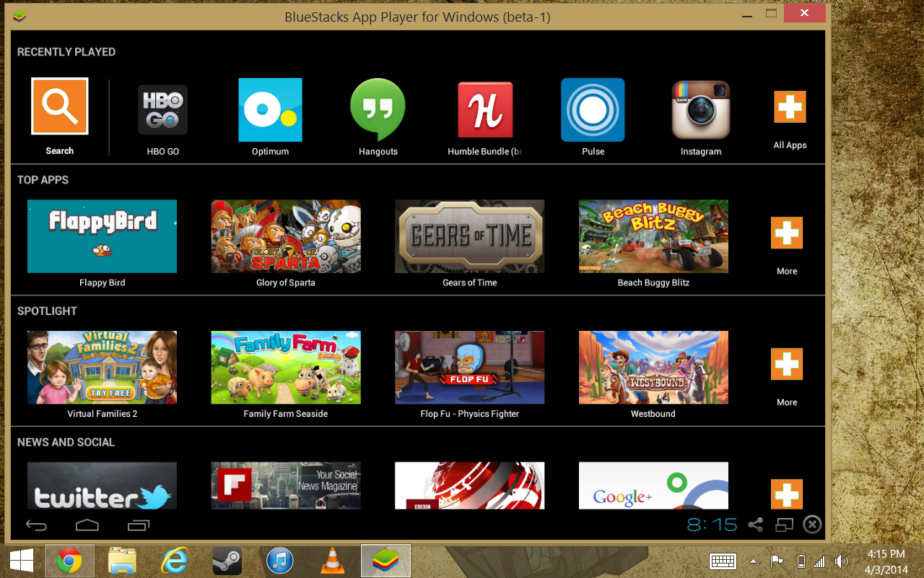Screen dimensions: 924x578
Task: Open Virtual Families 2 thumbnail
Action: click(102, 368)
